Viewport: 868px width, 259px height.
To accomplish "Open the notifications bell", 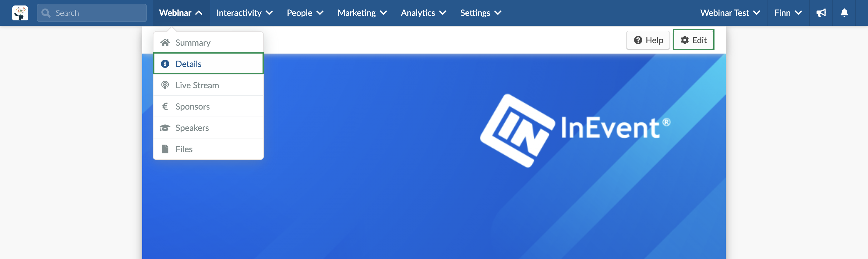I will point(844,13).
